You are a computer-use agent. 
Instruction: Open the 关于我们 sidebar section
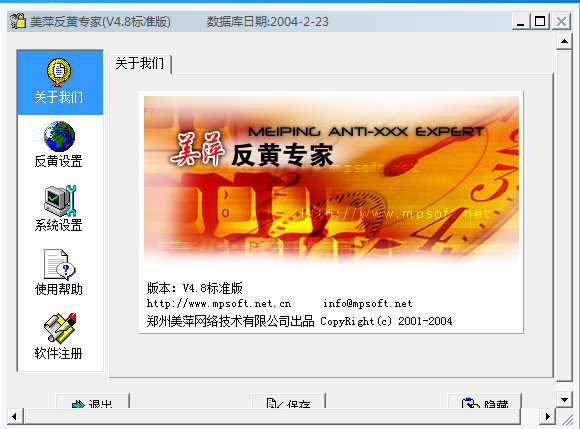tap(60, 82)
